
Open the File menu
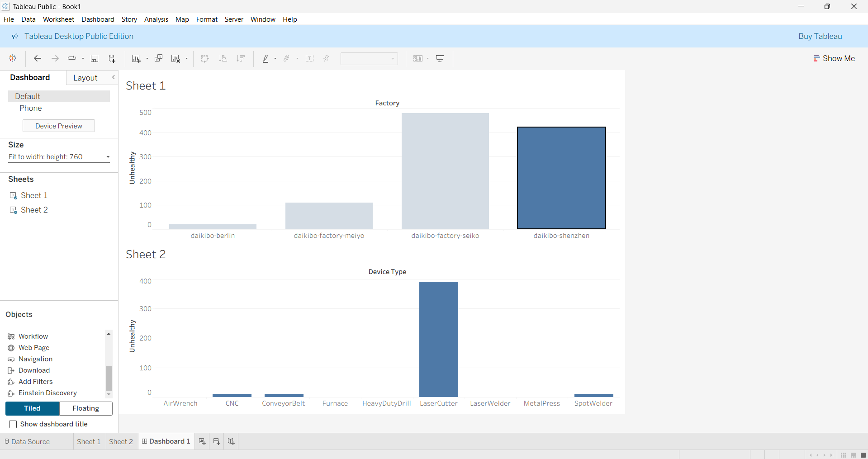pyautogui.click(x=9, y=19)
